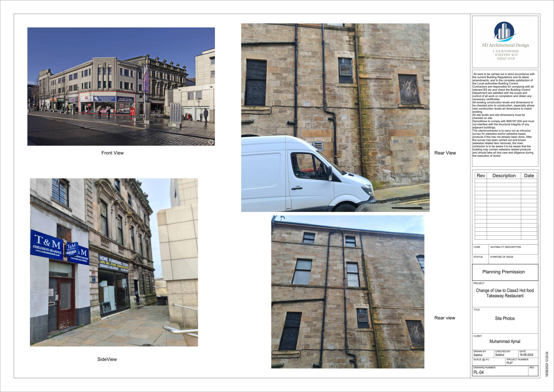Click the client name 'Muhammad Ajmal'
This screenshot has width=554, height=392.
[505, 341]
